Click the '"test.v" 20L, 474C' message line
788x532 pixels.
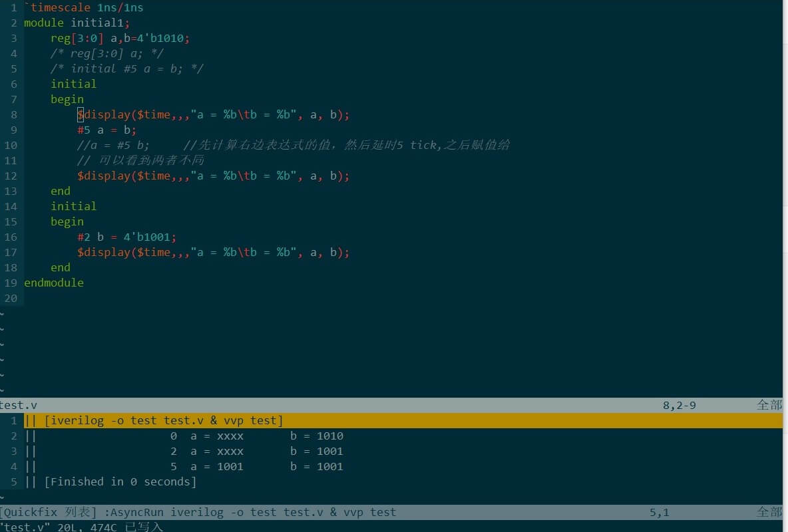81,527
